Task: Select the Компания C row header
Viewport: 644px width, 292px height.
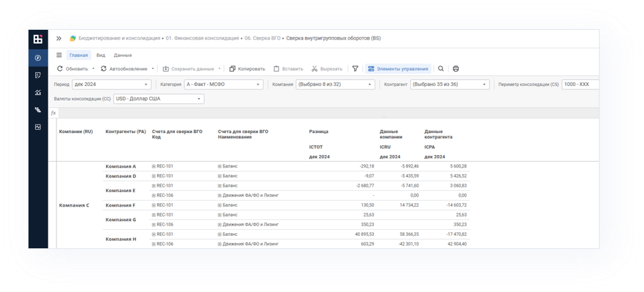Action: coord(74,205)
